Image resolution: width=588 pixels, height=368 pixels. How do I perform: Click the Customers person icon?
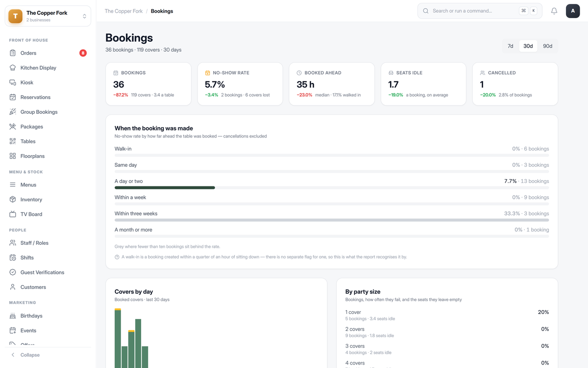tap(13, 287)
